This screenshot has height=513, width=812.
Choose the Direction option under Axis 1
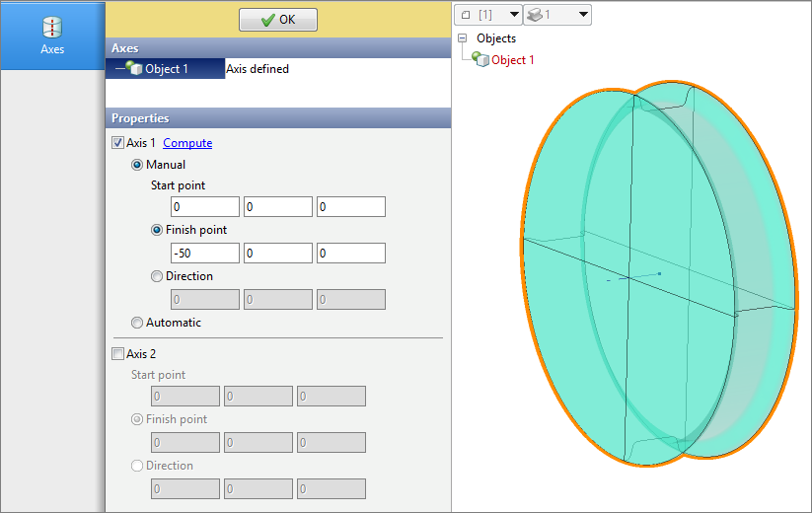158,277
